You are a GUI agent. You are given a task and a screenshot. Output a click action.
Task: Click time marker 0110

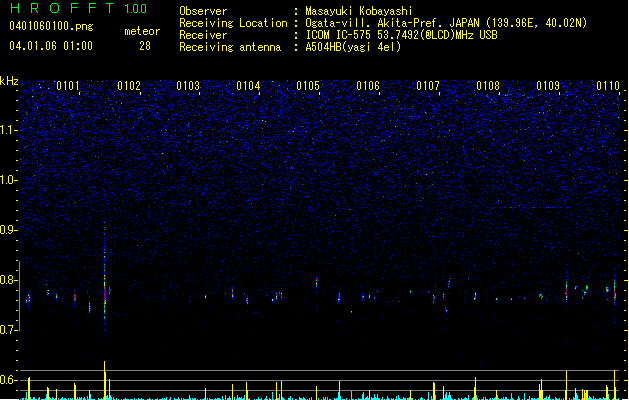pos(608,86)
